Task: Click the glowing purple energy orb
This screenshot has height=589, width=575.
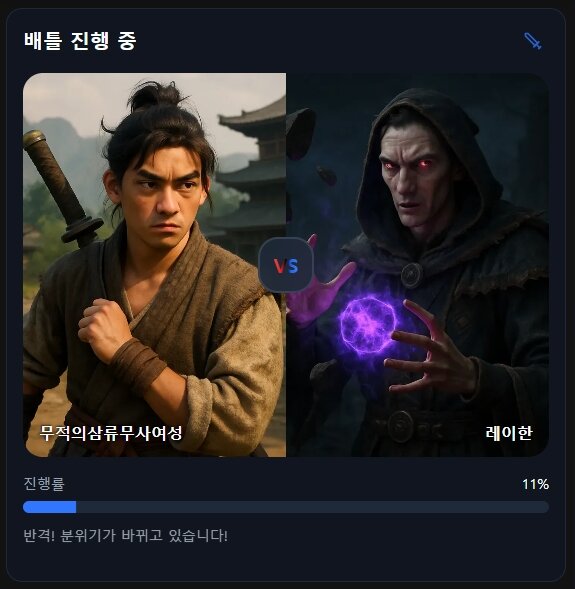Action: coord(368,326)
